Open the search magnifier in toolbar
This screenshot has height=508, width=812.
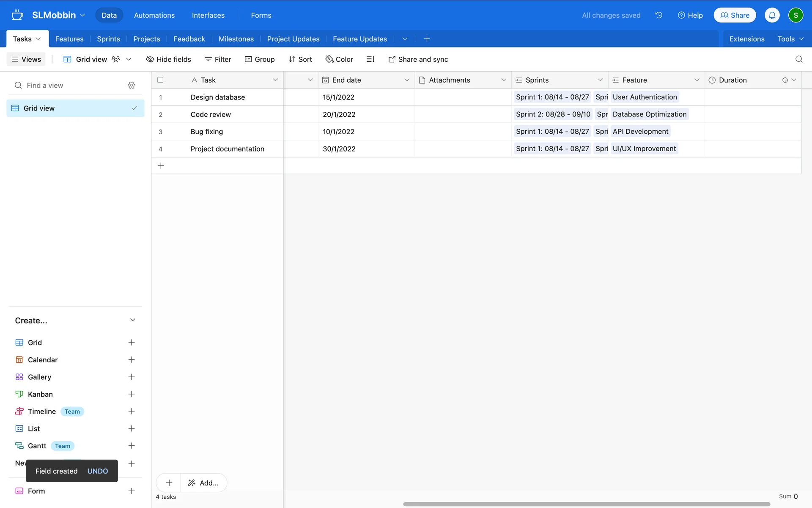point(798,59)
